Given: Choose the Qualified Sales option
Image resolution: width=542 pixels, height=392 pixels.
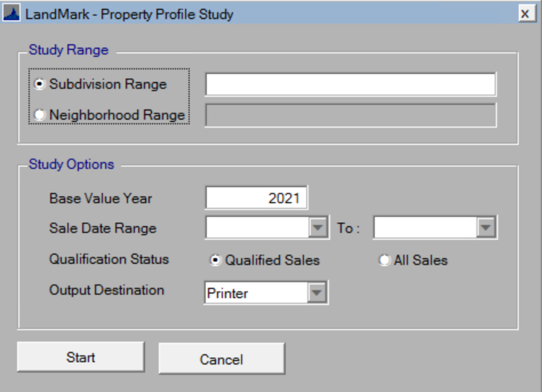Looking at the screenshot, I should point(216,260).
